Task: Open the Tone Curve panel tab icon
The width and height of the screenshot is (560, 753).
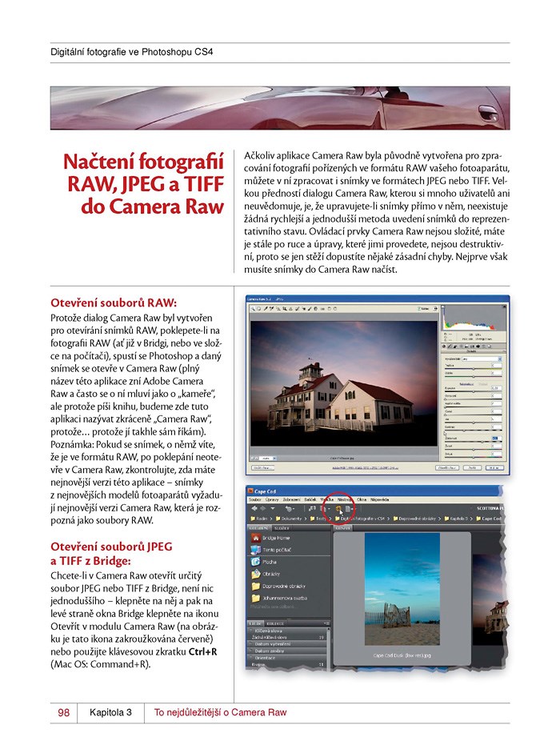Action: [x=449, y=346]
